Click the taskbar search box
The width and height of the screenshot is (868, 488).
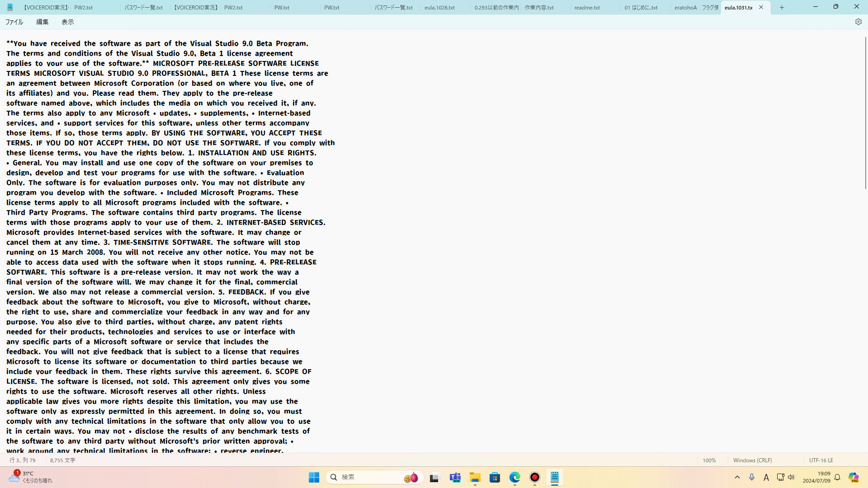[366, 477]
